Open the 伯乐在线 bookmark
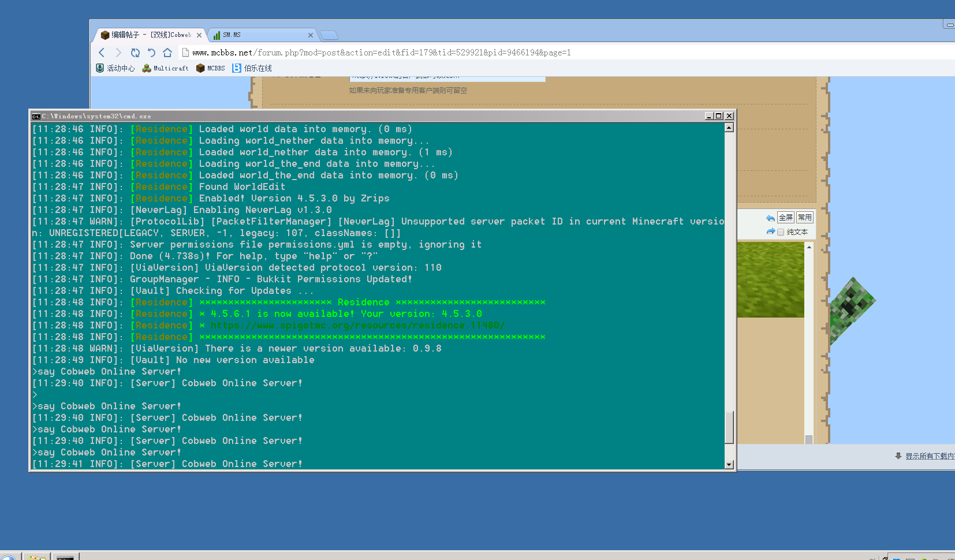The width and height of the screenshot is (955, 560). [x=252, y=68]
